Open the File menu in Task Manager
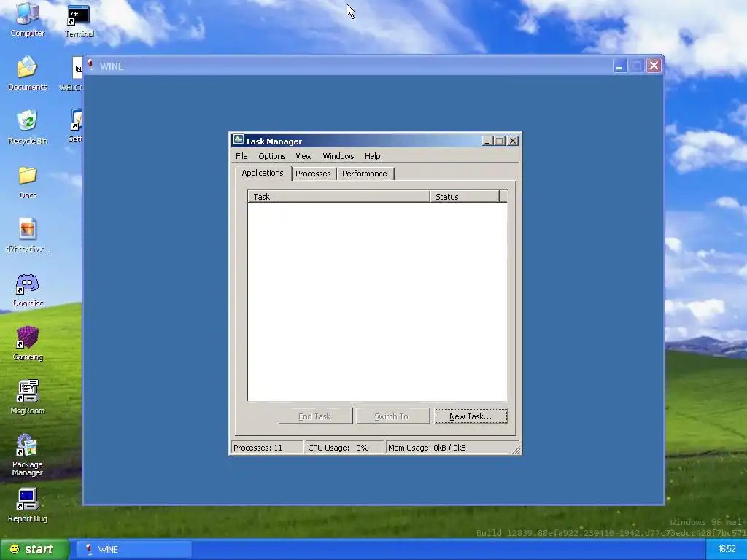The width and height of the screenshot is (747, 560). click(x=241, y=156)
